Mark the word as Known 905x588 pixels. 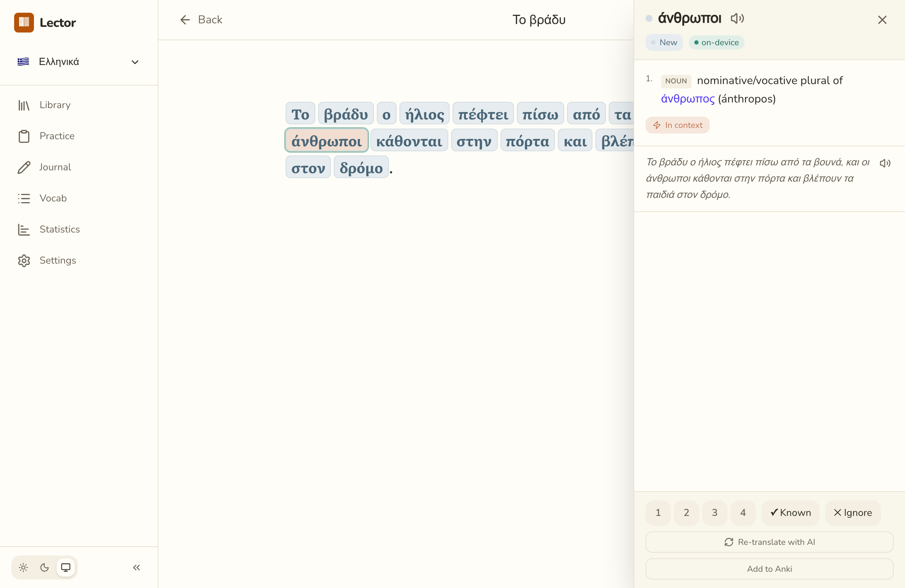(x=790, y=513)
